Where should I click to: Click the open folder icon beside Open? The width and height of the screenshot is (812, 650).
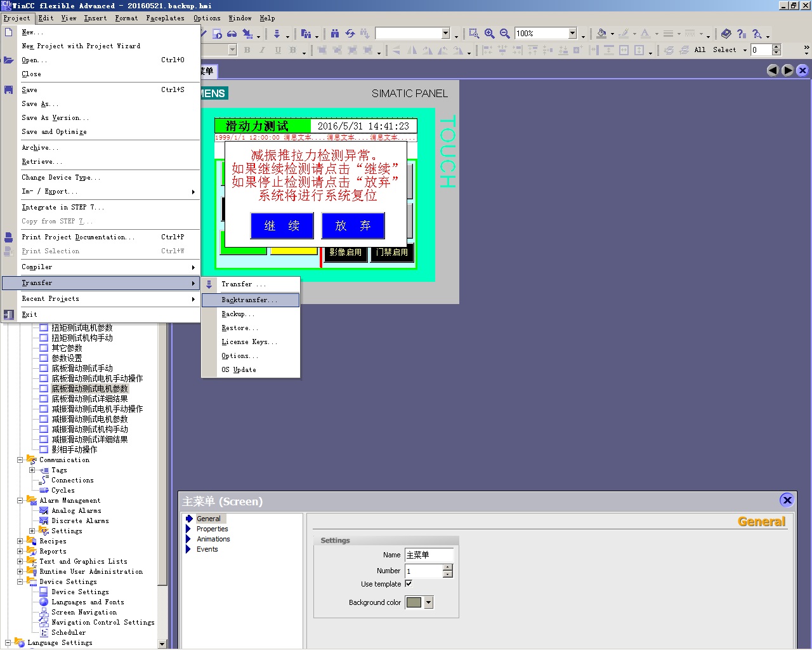point(9,60)
